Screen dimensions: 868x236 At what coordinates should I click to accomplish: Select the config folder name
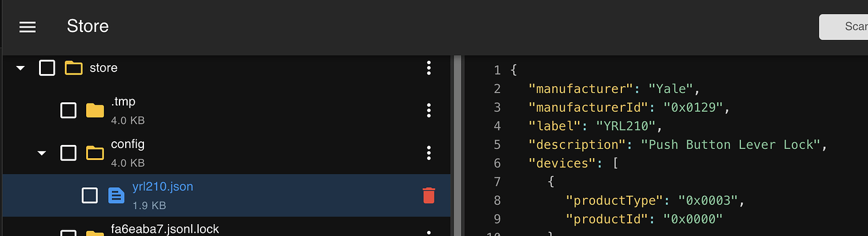pos(128,144)
